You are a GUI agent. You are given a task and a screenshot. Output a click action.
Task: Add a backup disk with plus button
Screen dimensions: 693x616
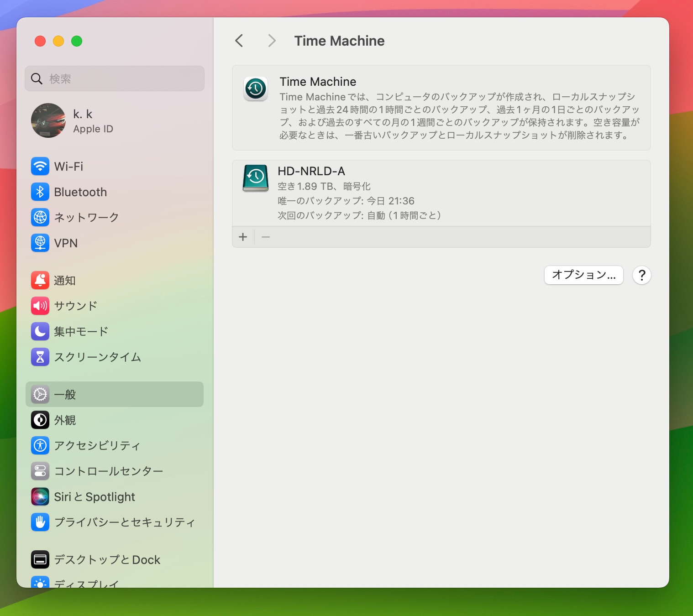click(243, 237)
